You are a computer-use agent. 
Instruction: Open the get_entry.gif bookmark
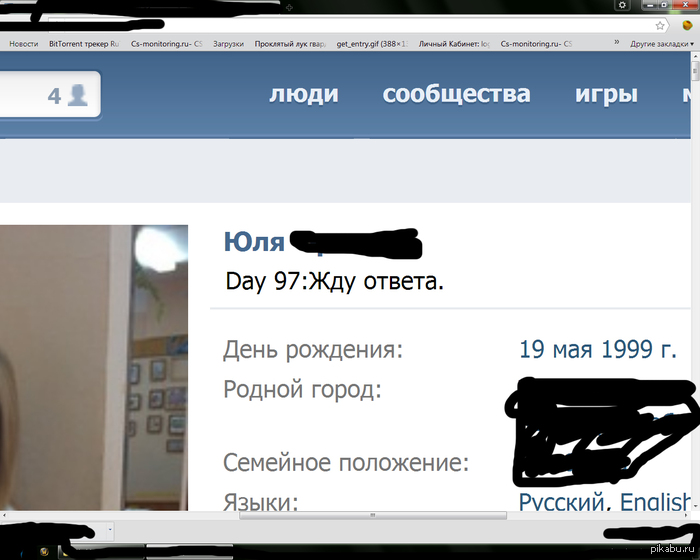(x=372, y=44)
